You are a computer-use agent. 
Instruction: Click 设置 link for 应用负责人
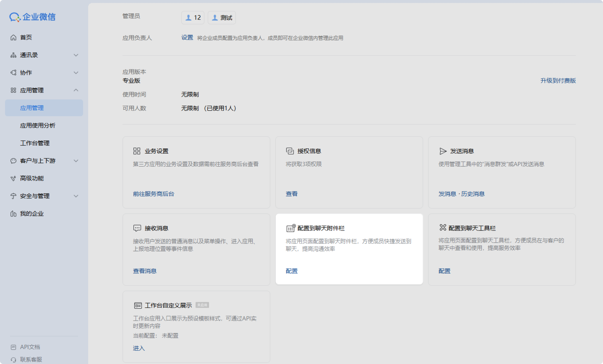(x=187, y=38)
